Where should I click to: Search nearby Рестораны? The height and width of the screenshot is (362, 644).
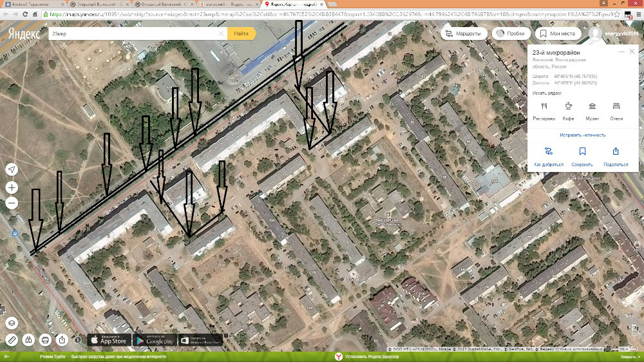point(544,111)
